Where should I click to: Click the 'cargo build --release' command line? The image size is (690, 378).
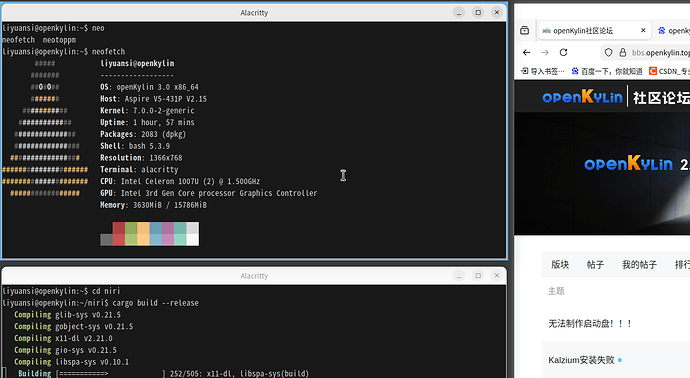(x=155, y=303)
